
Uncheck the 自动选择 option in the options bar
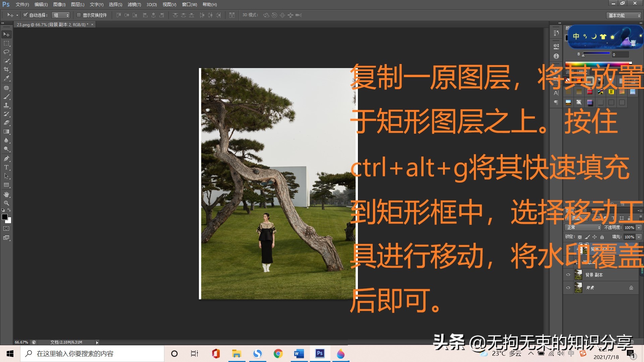coord(26,15)
